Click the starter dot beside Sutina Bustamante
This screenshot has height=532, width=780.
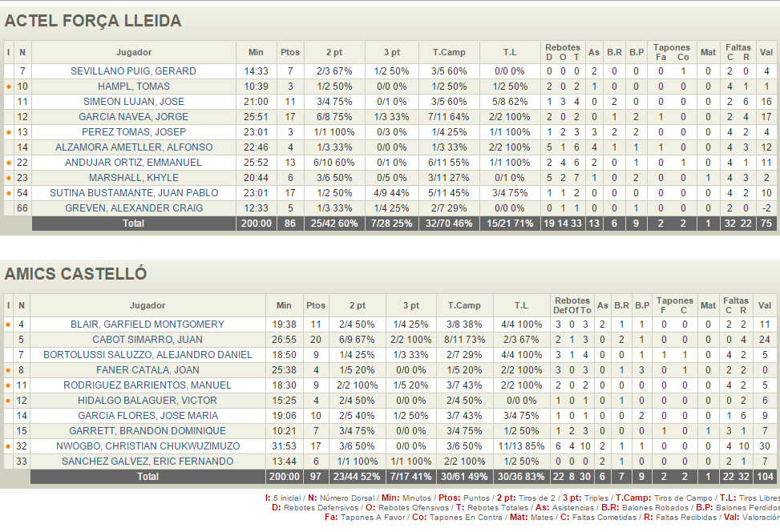(x=9, y=193)
